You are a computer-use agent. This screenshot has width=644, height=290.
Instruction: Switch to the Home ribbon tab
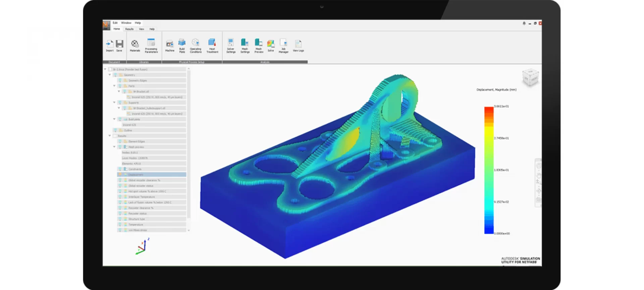click(117, 29)
